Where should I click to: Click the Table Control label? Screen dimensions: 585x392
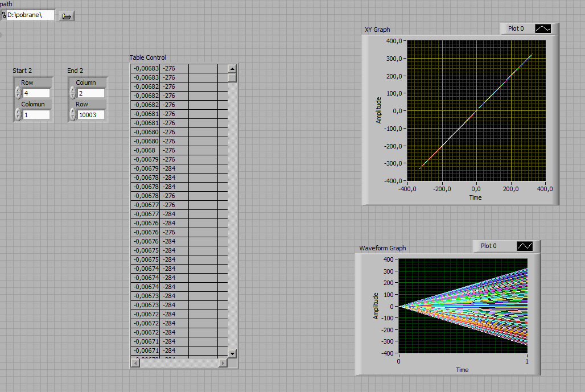pyautogui.click(x=148, y=57)
